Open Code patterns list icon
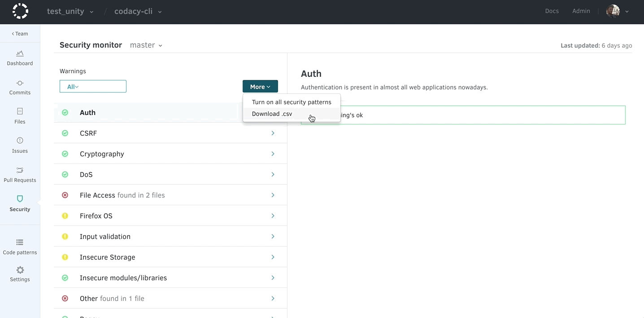Viewport: 644px width, 318px height. (20, 243)
